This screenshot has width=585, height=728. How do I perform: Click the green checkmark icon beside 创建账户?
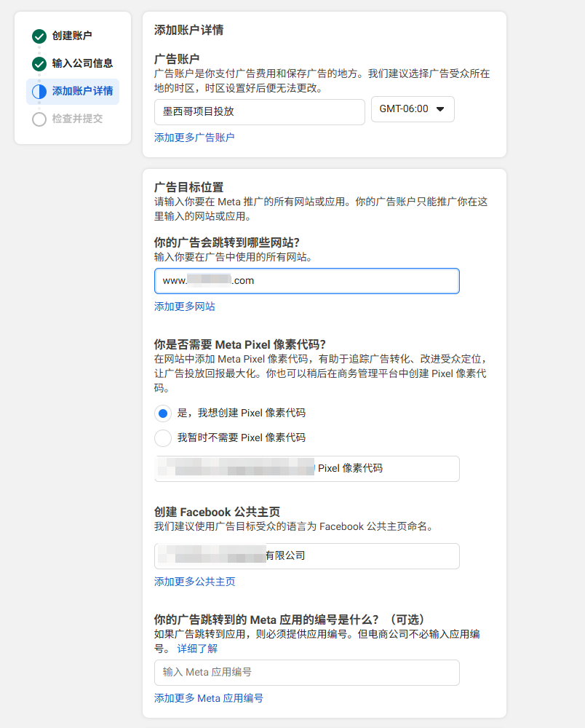(x=39, y=36)
